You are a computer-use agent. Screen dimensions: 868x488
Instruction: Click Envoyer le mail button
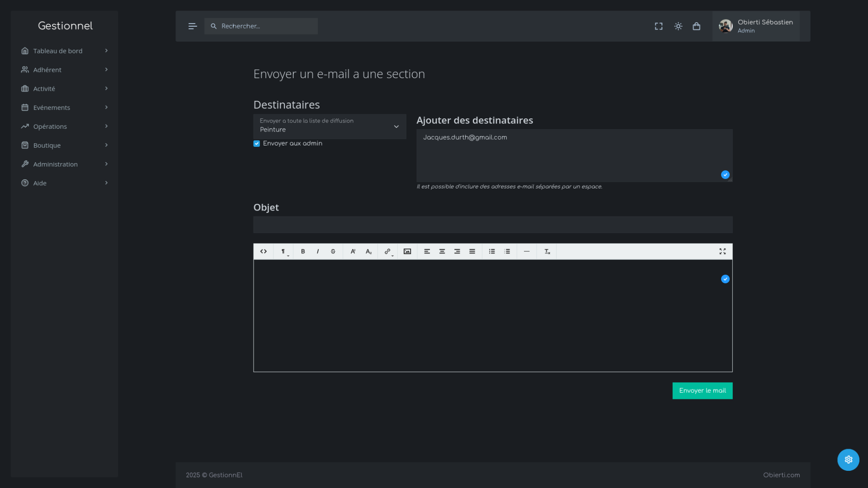click(x=702, y=391)
